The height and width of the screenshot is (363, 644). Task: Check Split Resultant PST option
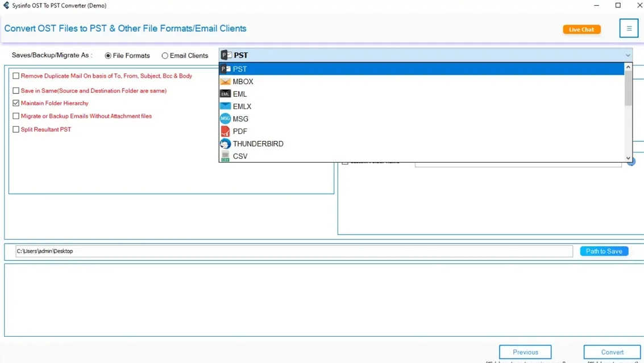click(16, 129)
